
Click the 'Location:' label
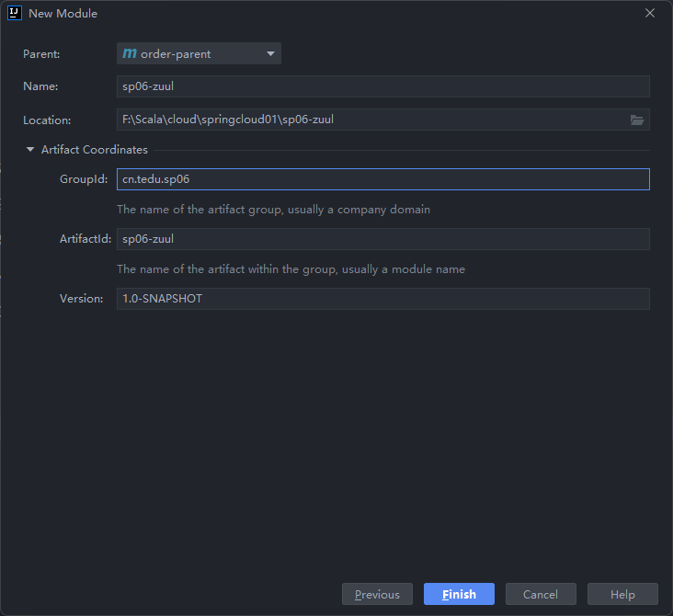47,120
